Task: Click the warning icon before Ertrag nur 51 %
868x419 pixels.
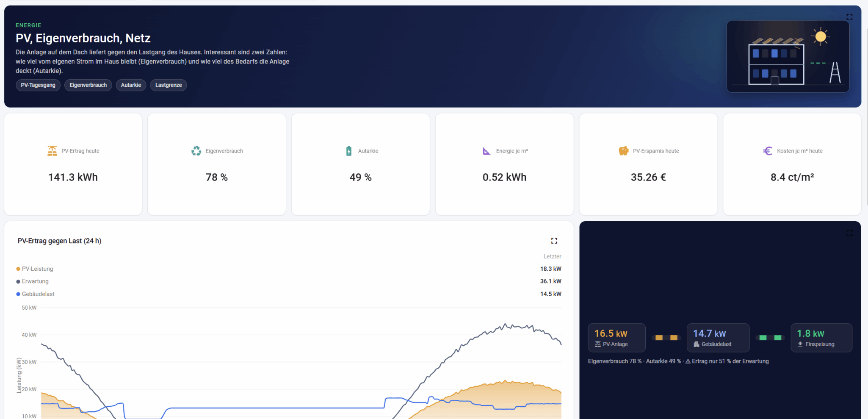Action: [688, 361]
